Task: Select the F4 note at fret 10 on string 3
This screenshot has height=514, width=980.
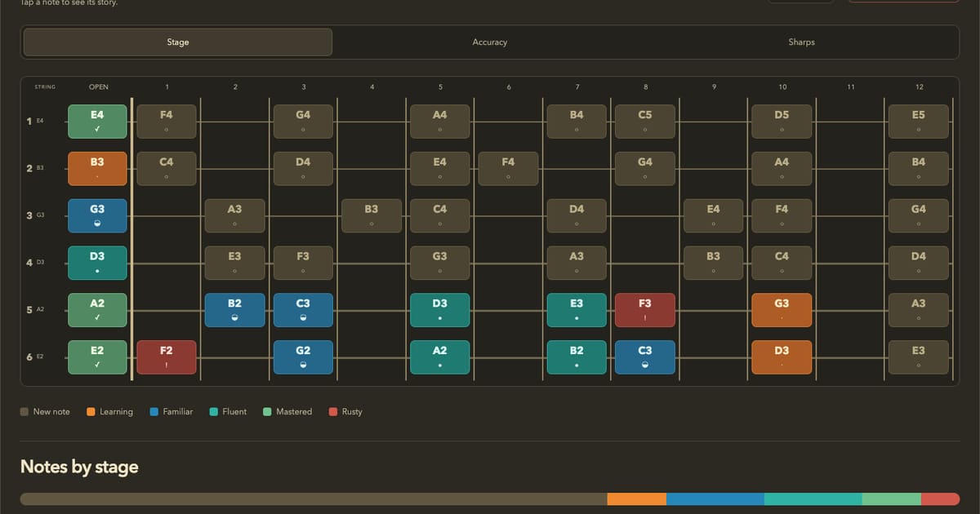Action: [782, 216]
